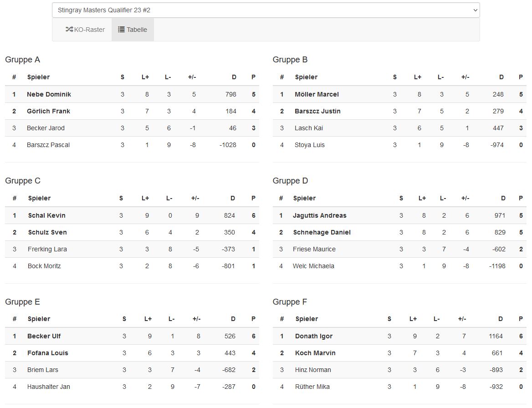
Task: Click Spieler column header in Gruppe C
Action: [39, 198]
